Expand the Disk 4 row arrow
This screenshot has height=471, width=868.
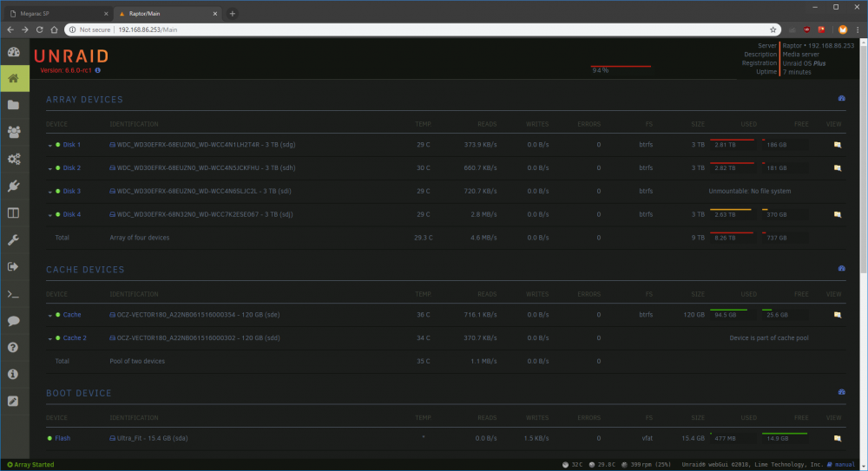(x=49, y=215)
